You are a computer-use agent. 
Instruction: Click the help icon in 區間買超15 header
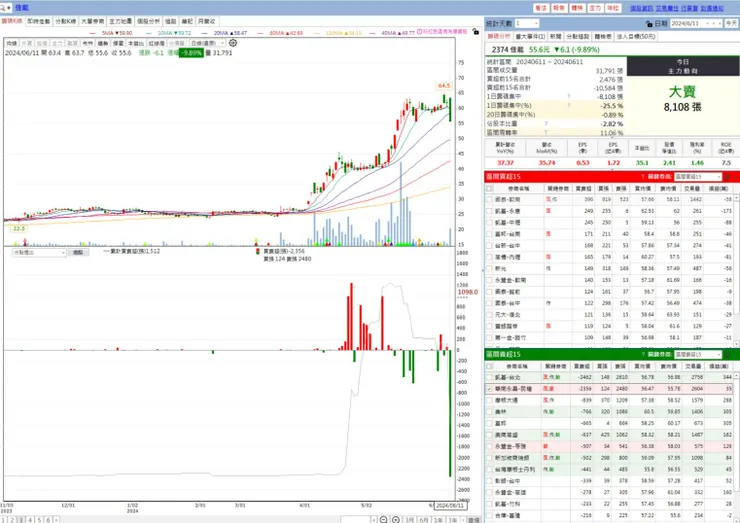pos(643,177)
